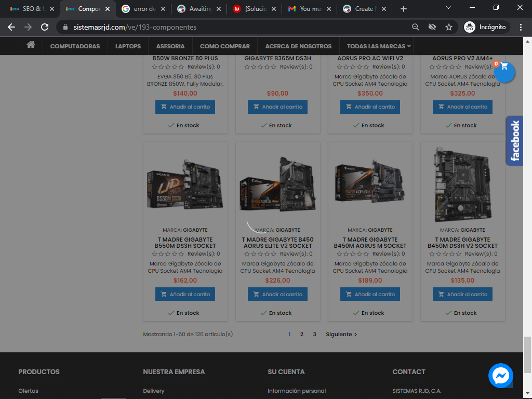Open the floating shopping cart button
Screen dimensions: 532x399
coord(504,72)
